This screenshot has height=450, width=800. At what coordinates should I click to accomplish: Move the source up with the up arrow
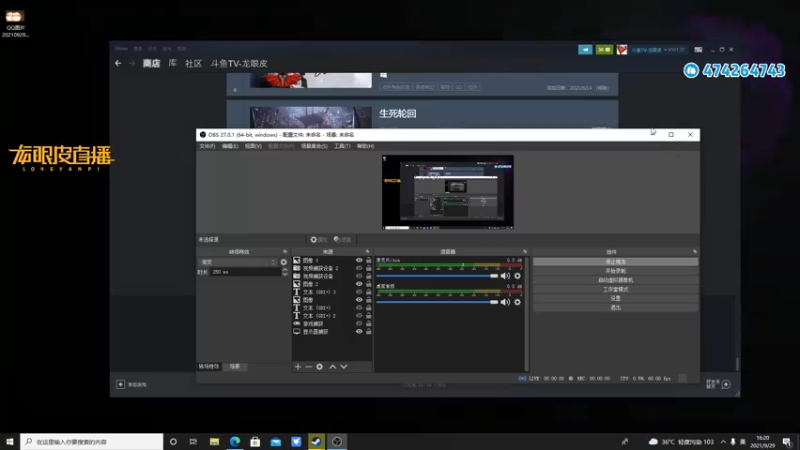point(333,367)
